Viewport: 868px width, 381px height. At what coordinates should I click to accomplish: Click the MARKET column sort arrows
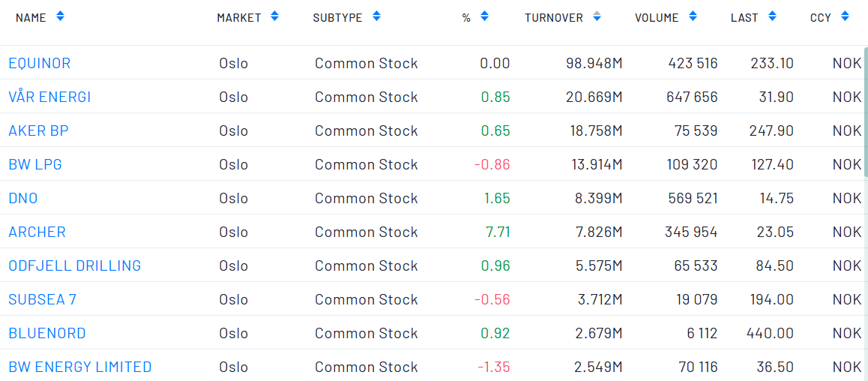(x=274, y=16)
